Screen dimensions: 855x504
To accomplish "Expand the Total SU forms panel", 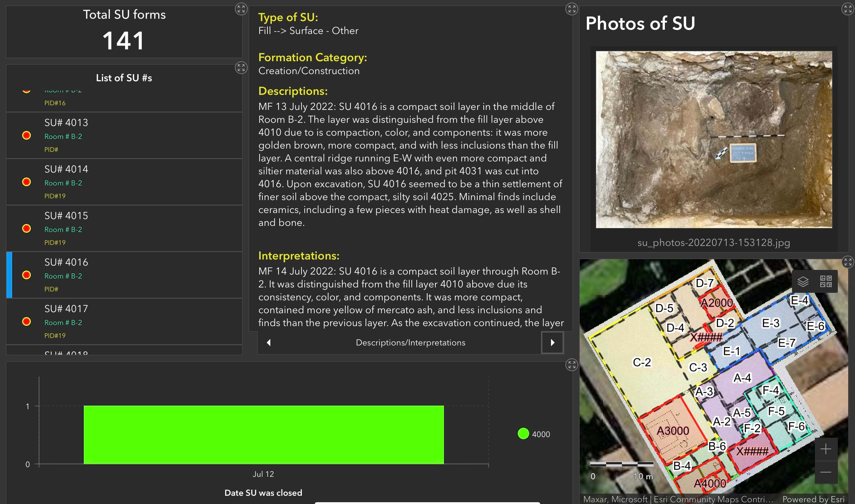I will pos(241,9).
